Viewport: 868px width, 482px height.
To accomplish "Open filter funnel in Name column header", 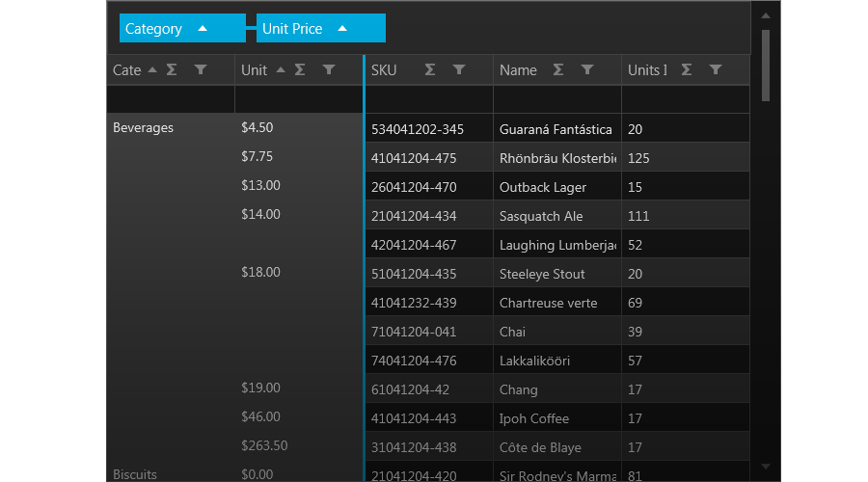I will [x=587, y=69].
